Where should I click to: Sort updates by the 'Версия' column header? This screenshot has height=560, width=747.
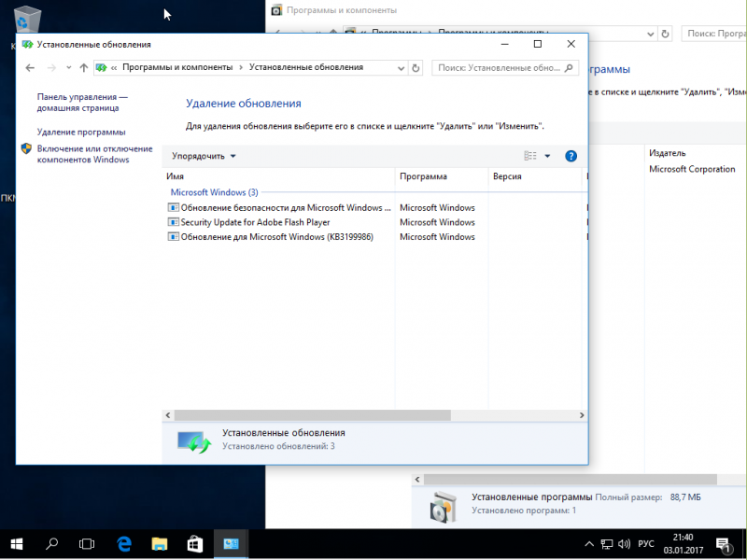point(535,176)
